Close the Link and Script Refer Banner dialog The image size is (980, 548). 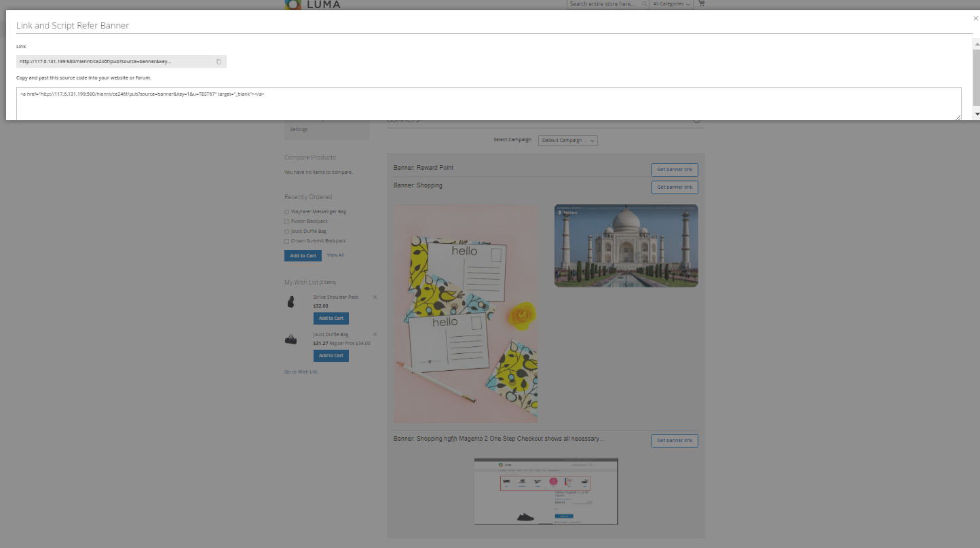pos(975,18)
